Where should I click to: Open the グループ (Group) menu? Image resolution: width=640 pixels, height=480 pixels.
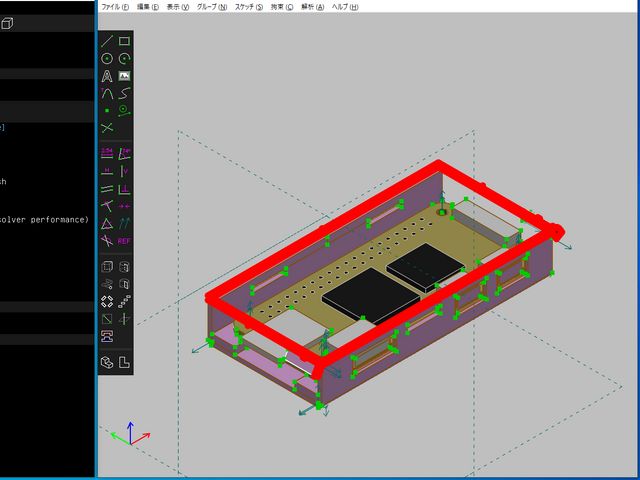[210, 7]
